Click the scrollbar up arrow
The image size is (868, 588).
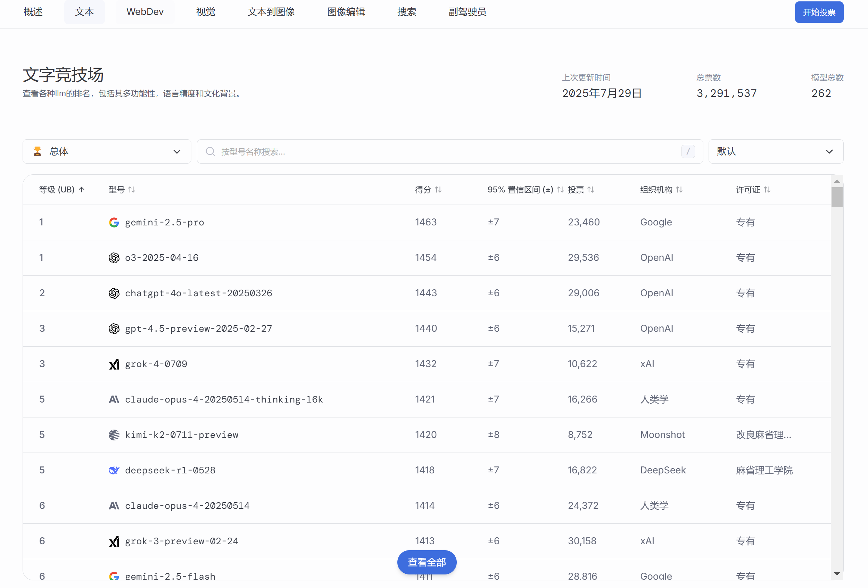(837, 181)
